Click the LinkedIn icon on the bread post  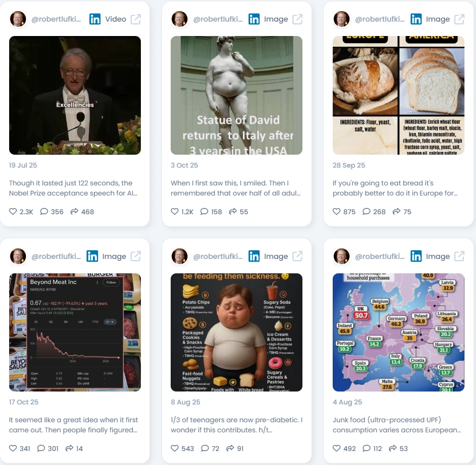click(416, 19)
